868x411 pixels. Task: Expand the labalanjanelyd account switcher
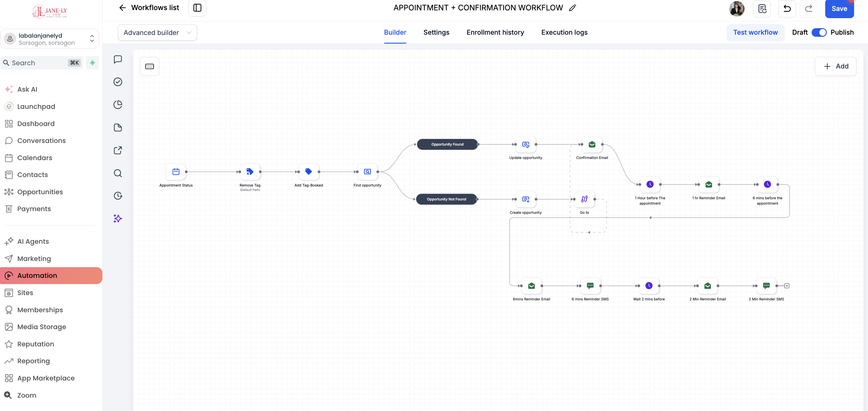click(50, 39)
